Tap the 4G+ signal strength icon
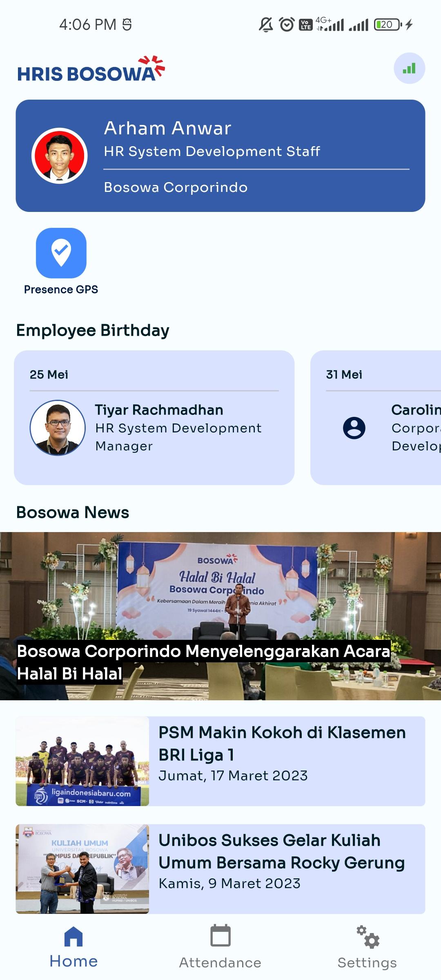This screenshot has width=441, height=980. click(330, 24)
